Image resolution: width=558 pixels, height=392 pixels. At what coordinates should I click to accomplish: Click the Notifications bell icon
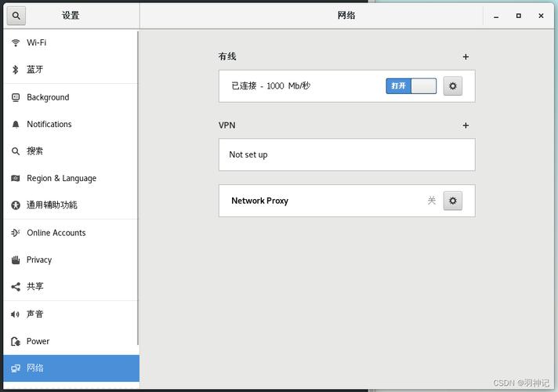pyautogui.click(x=16, y=124)
